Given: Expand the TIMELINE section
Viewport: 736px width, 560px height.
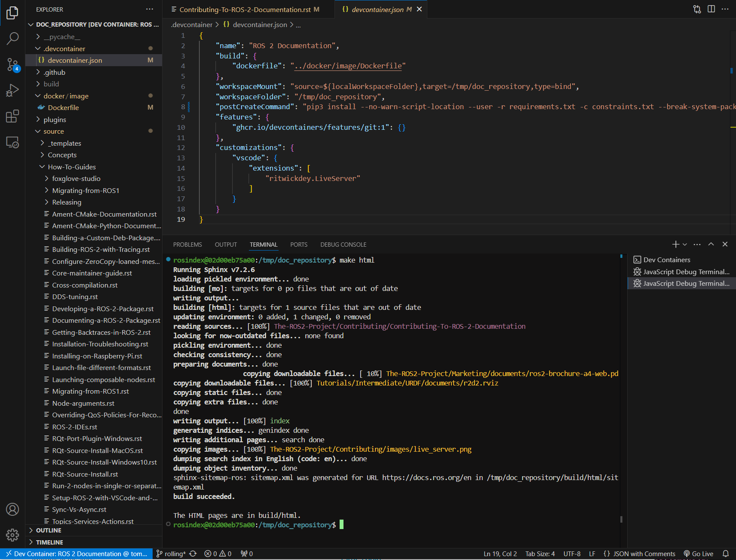Looking at the screenshot, I should tap(49, 542).
